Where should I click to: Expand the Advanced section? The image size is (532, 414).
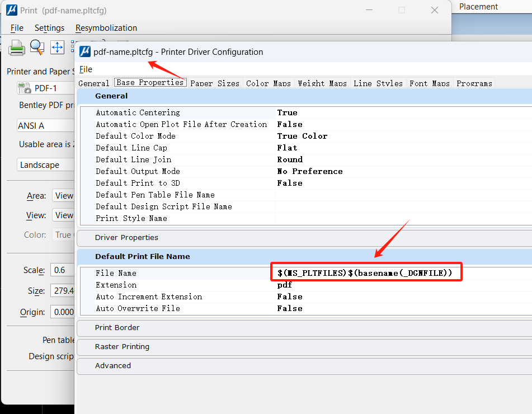point(304,366)
